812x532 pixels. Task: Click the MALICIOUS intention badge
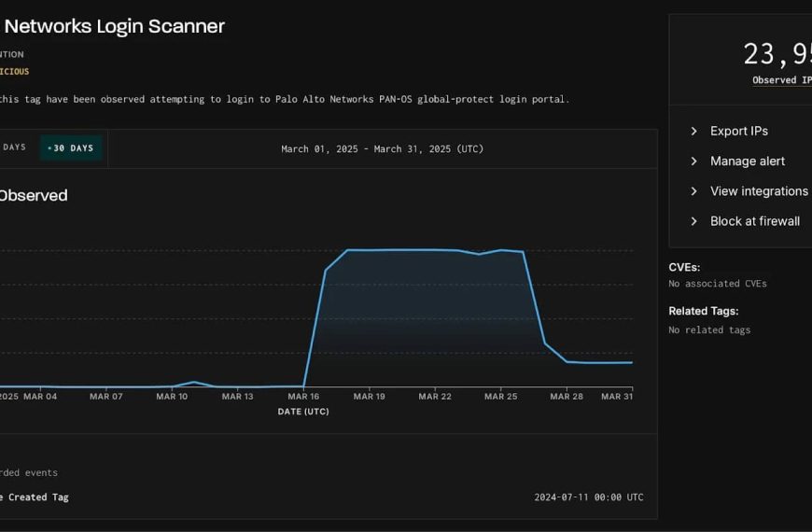[x=14, y=72]
